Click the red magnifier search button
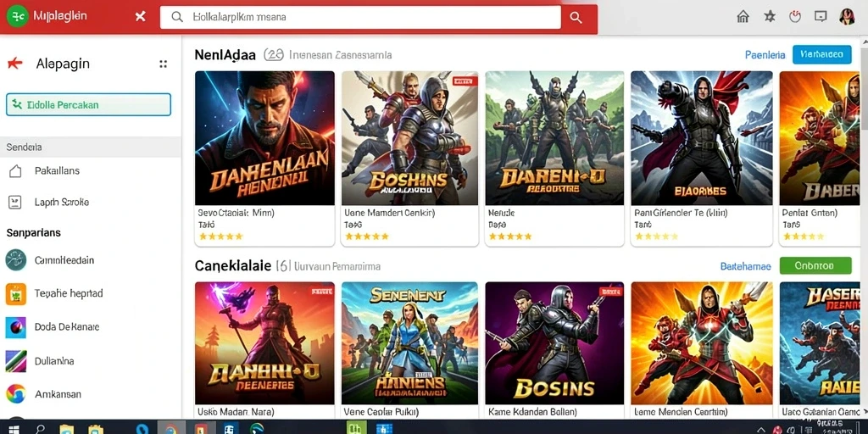868x434 pixels. 576,18
